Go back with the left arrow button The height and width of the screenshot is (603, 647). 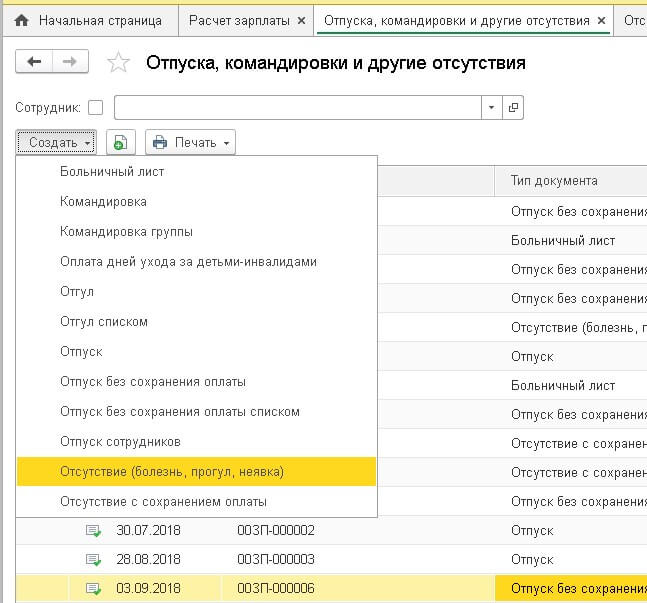click(x=34, y=61)
